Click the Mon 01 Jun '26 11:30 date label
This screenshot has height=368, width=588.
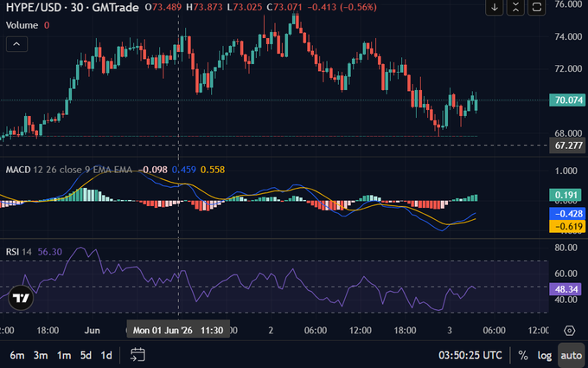point(178,331)
